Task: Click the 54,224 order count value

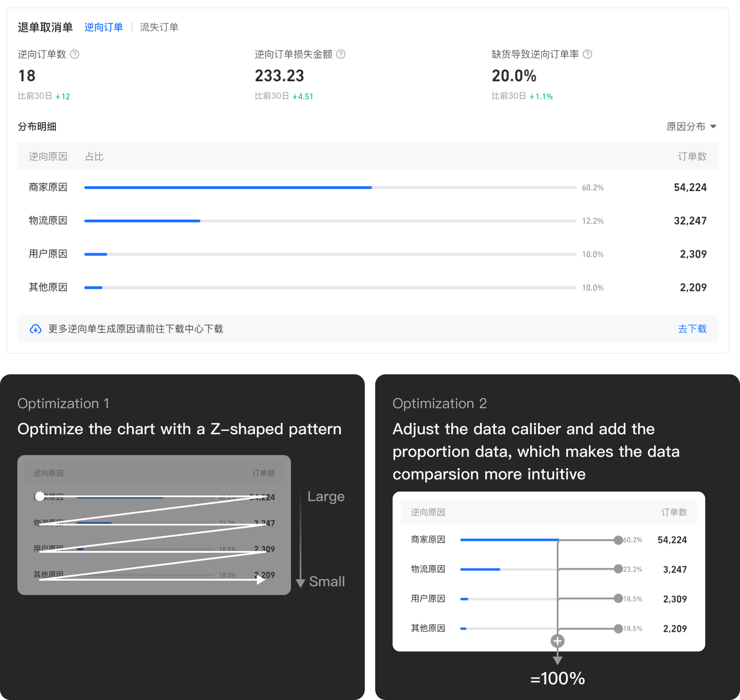Action: pyautogui.click(x=690, y=188)
